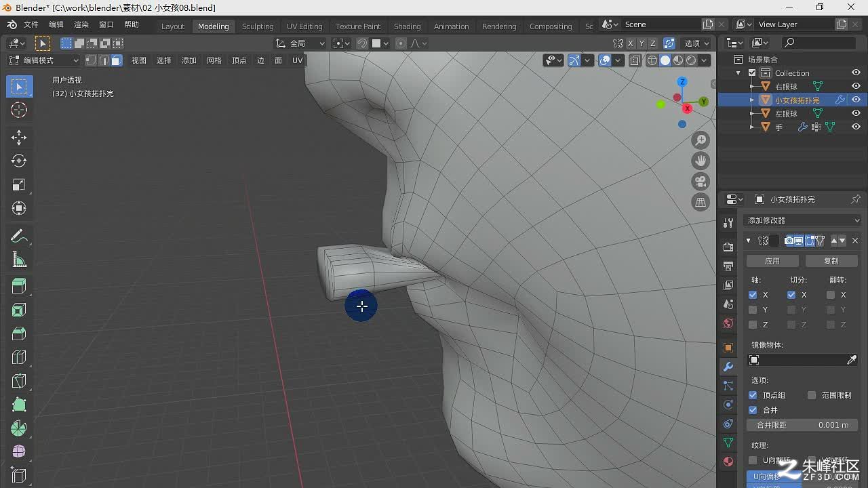Open the 全局 transform orientation dropdown
Screen dimensions: 868x488
[x=300, y=43]
